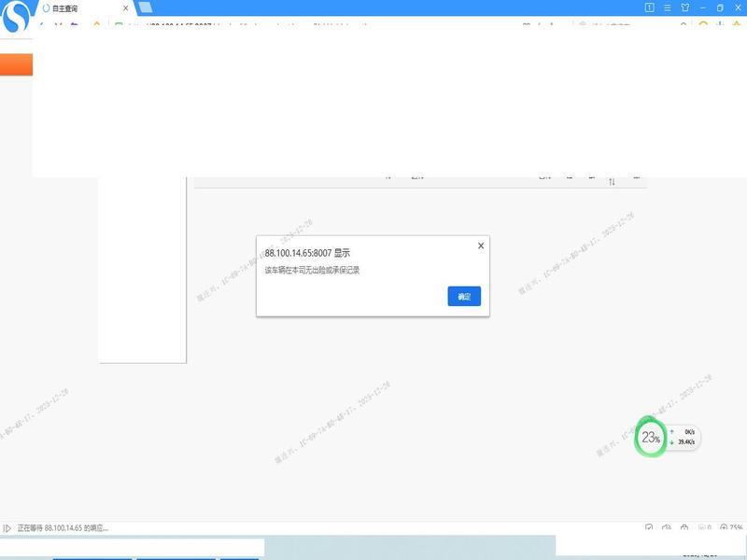Image resolution: width=747 pixels, height=560 pixels.
Task: Click the play icon in the status bar
Action: [x=7, y=528]
